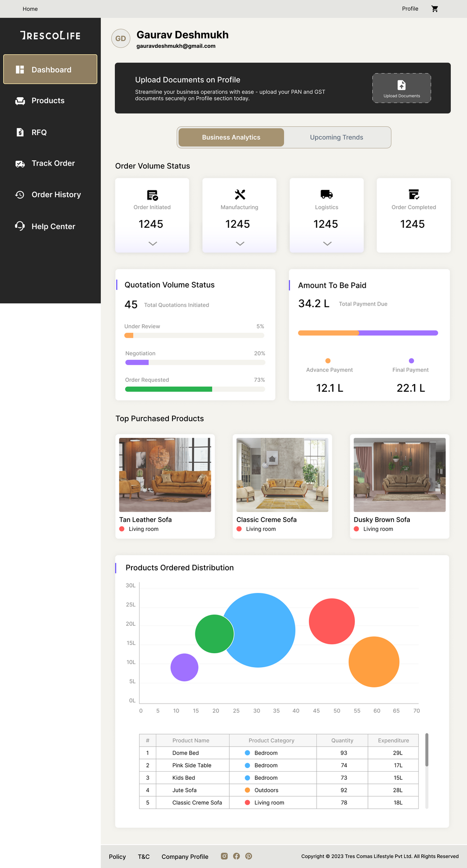Click the Upload Documents button
The height and width of the screenshot is (868, 467).
[401, 88]
